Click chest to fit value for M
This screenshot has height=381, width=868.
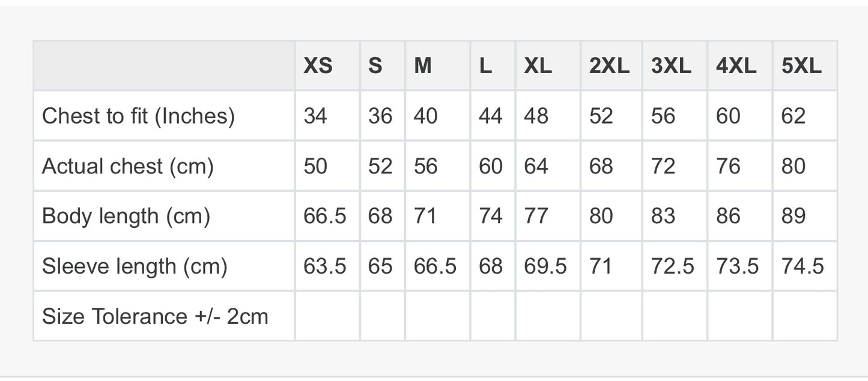click(x=426, y=116)
